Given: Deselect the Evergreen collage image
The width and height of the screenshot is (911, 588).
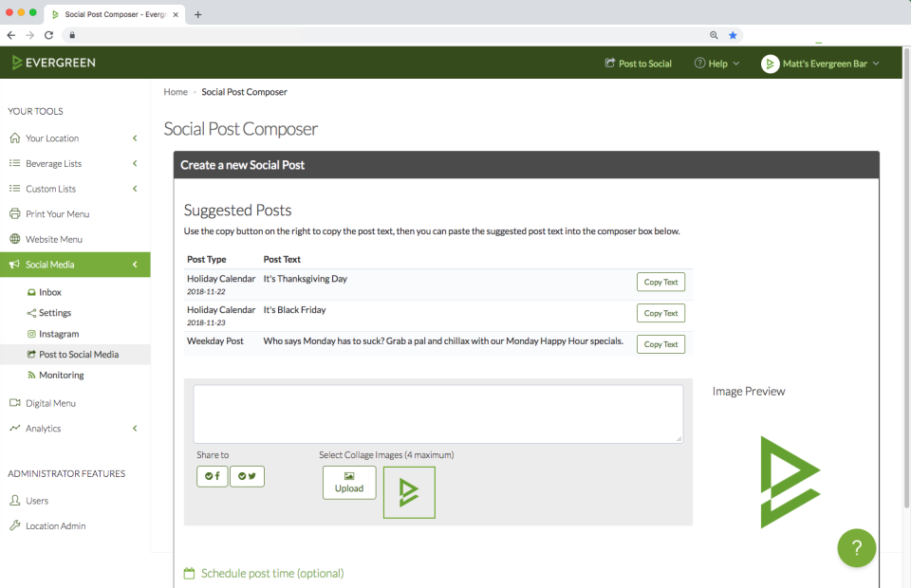Looking at the screenshot, I should tap(409, 492).
